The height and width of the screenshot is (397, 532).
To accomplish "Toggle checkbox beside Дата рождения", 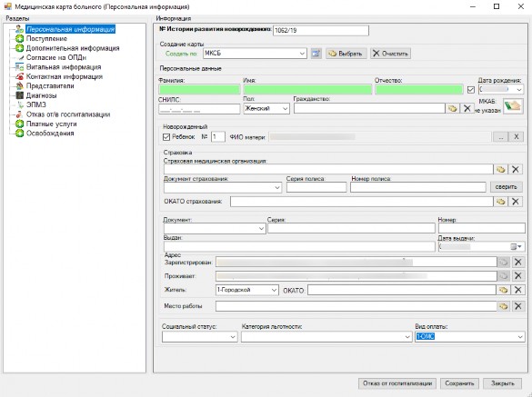I will (470, 90).
